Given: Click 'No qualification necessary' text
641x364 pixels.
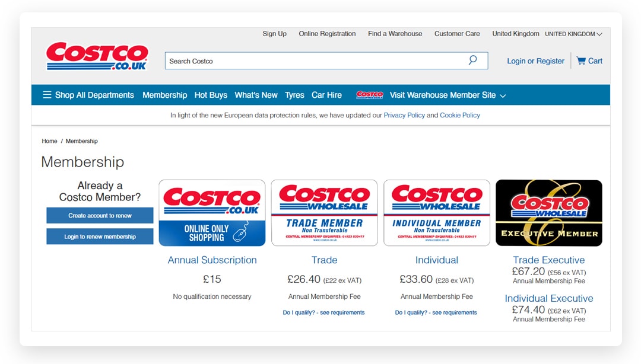Looking at the screenshot, I should 212,296.
